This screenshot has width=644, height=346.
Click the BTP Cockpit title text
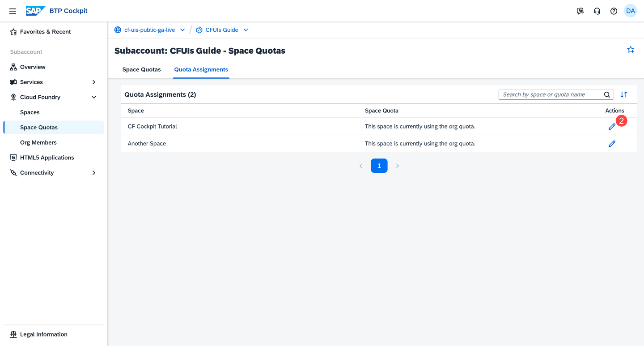pos(68,11)
